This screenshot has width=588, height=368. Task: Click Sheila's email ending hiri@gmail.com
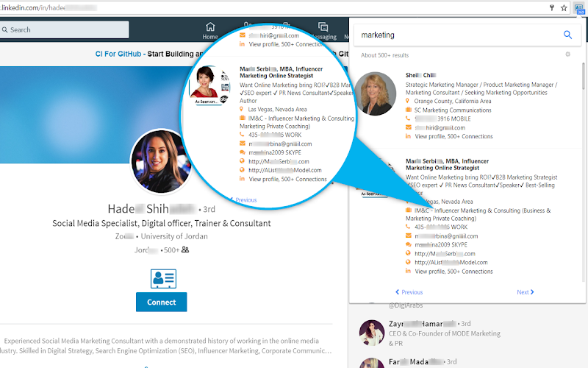440,127
